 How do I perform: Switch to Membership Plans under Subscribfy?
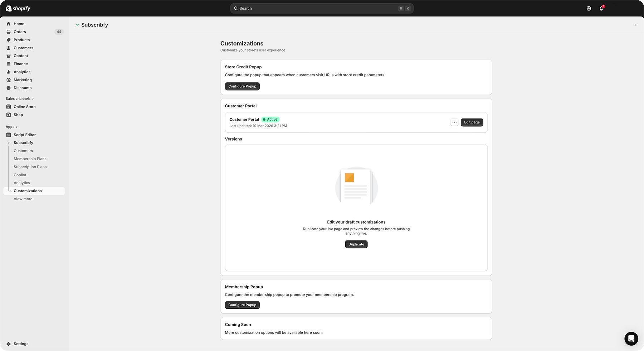tap(30, 159)
